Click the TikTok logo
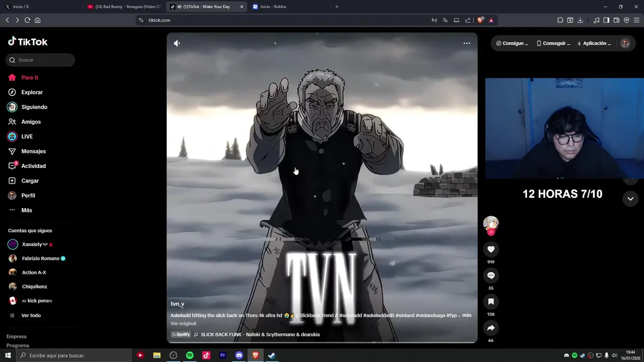This screenshot has height=362, width=644. 28,42
